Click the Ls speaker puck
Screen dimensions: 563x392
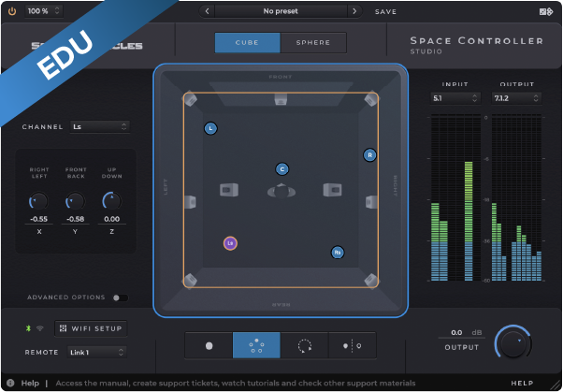(x=230, y=243)
